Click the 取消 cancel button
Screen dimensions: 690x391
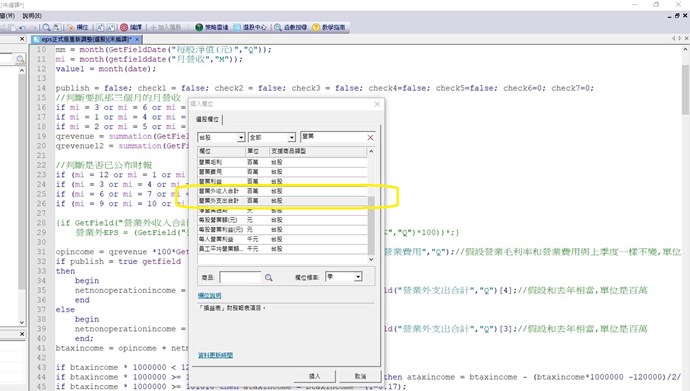tap(360, 376)
